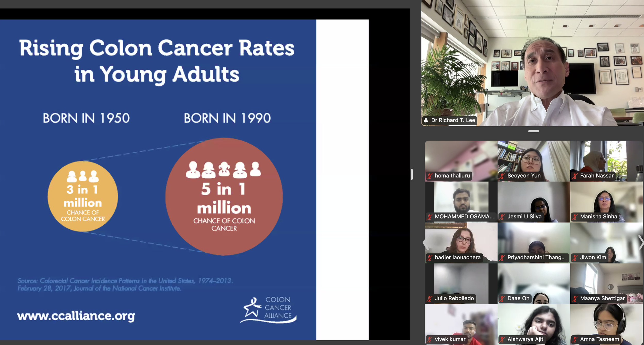Click the pin icon beside Dr Richard T. Lee
Image resolution: width=644 pixels, height=345 pixels.
[426, 120]
